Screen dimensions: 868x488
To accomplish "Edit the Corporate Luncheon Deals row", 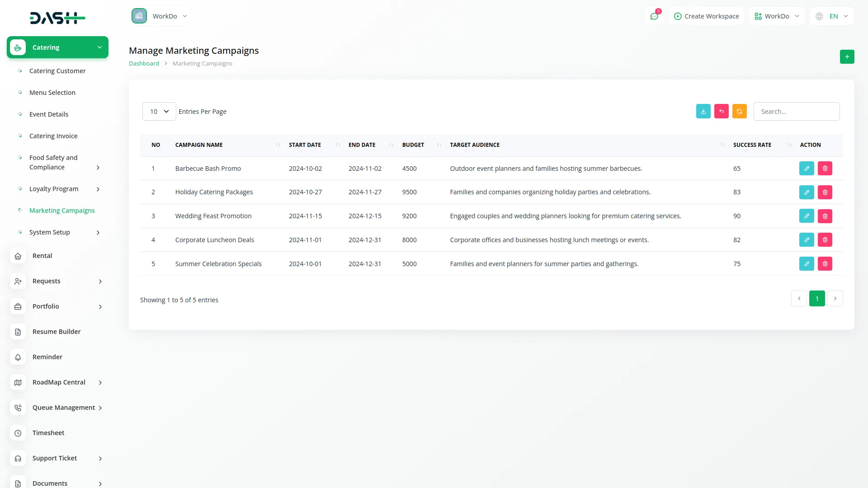I will [806, 240].
